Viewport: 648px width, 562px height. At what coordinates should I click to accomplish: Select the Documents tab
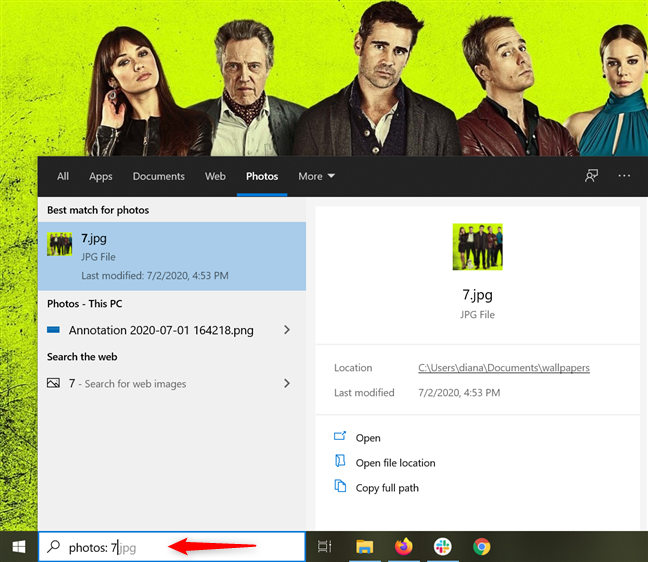[159, 176]
